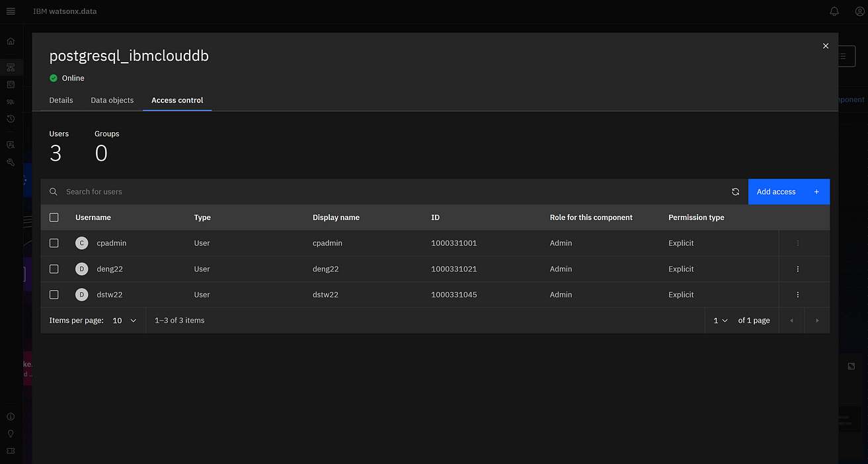Click the green Online status icon
The width and height of the screenshot is (868, 464).
pos(54,78)
